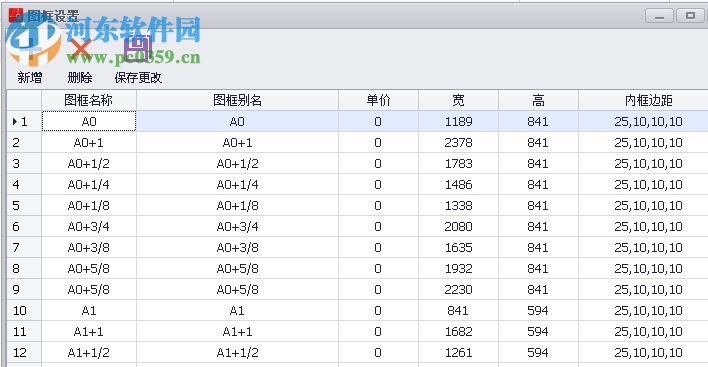Click the focused 图框名称 cell A0 in row 1
The height and width of the screenshot is (367, 708).
coord(89,121)
